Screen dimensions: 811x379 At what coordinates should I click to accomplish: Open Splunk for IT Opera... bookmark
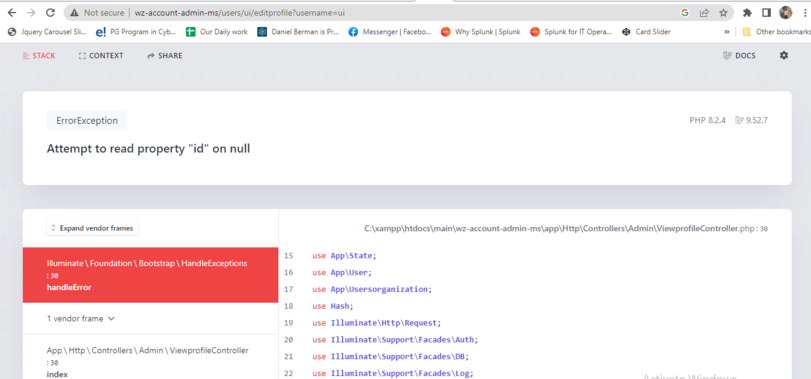pos(571,32)
